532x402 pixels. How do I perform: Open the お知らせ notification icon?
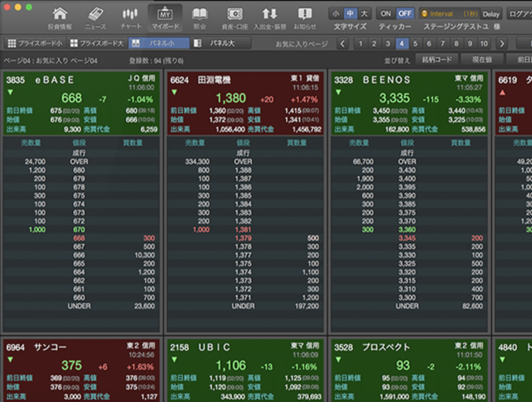(304, 18)
